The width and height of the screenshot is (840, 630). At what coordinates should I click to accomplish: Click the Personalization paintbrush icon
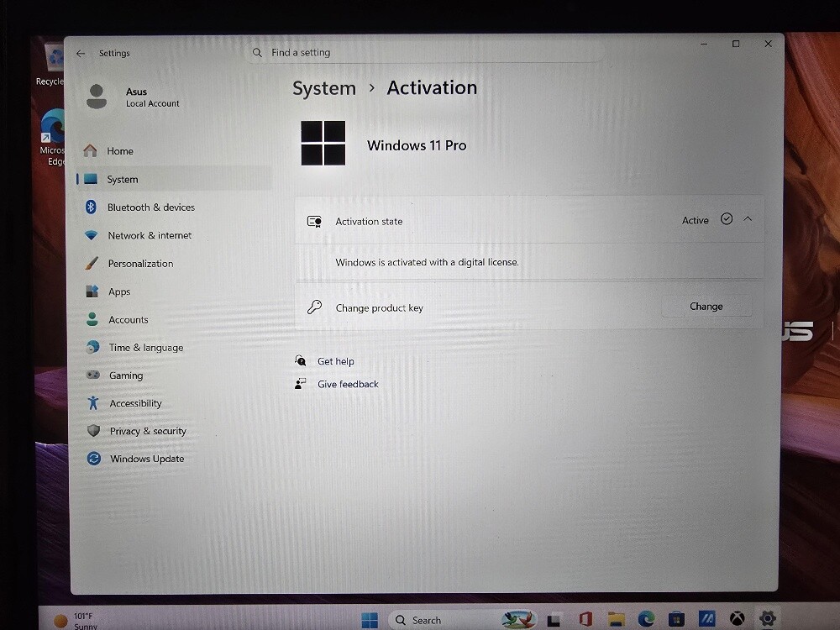tap(92, 263)
